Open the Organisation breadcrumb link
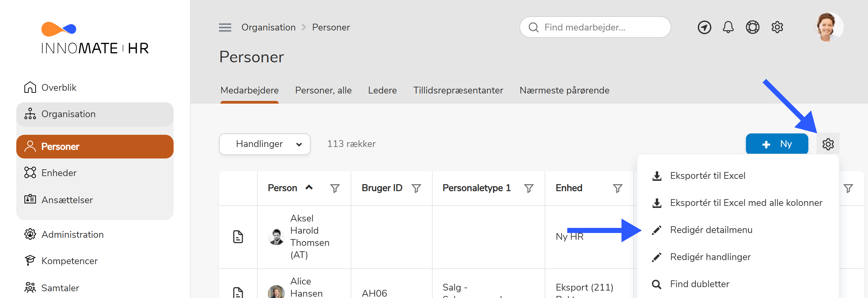868x298 pixels. pyautogui.click(x=269, y=27)
